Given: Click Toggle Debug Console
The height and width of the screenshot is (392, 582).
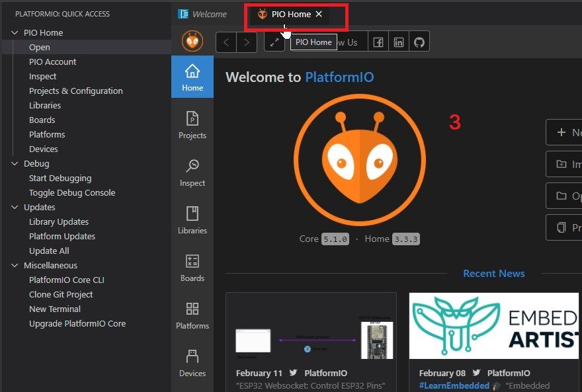Looking at the screenshot, I should 72,192.
